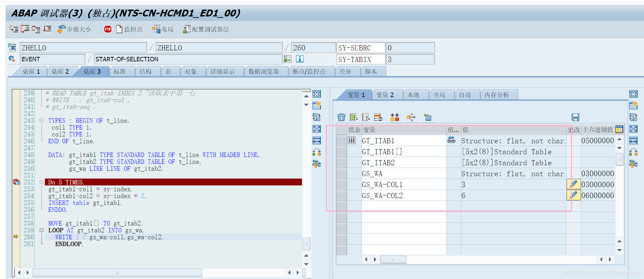This screenshot has width=644, height=279.
Task: Open the 布局 layout button
Action: tap(163, 29)
